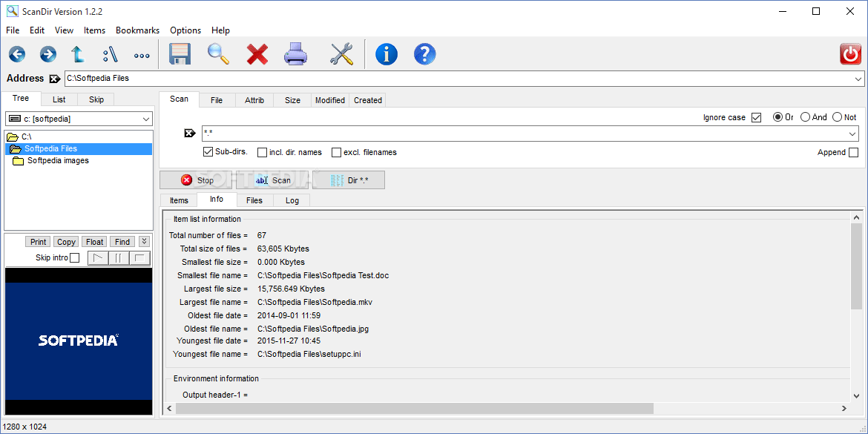
Task: Select the Not radio button
Action: (837, 116)
